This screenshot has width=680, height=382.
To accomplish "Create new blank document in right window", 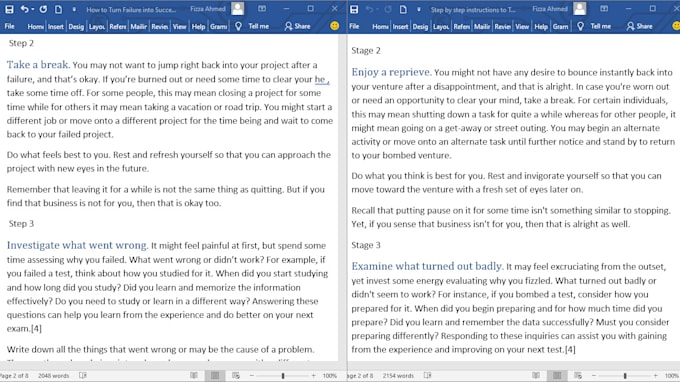I will coord(403,9).
